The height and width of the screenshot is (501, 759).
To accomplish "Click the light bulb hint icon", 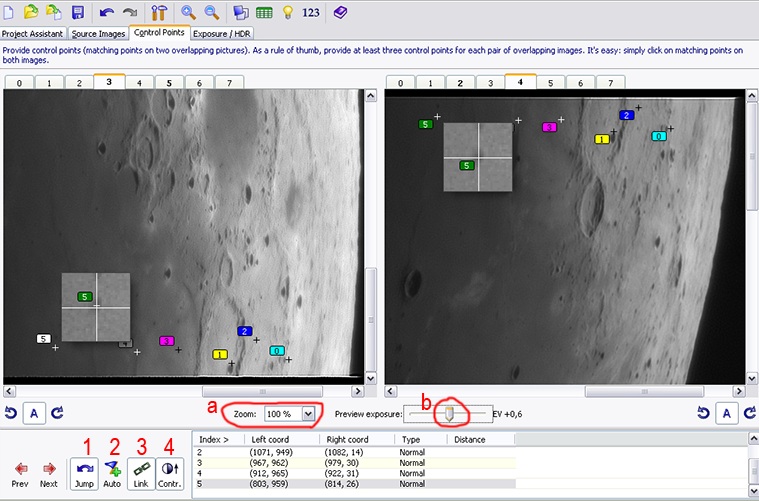I will coord(288,12).
